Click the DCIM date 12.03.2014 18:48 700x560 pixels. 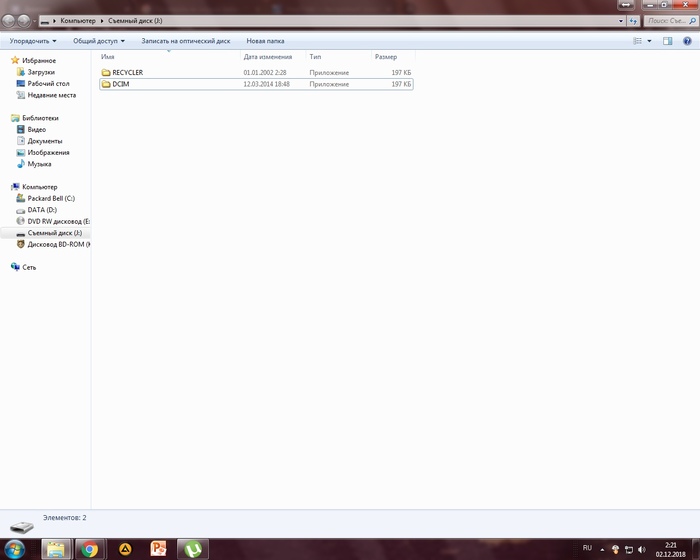coord(267,84)
